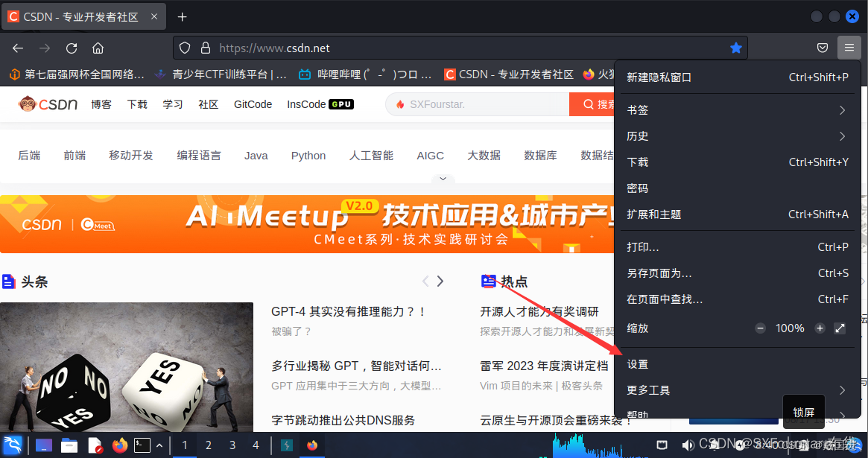Zoom out with the minus button
The height and width of the screenshot is (458, 868).
[760, 328]
